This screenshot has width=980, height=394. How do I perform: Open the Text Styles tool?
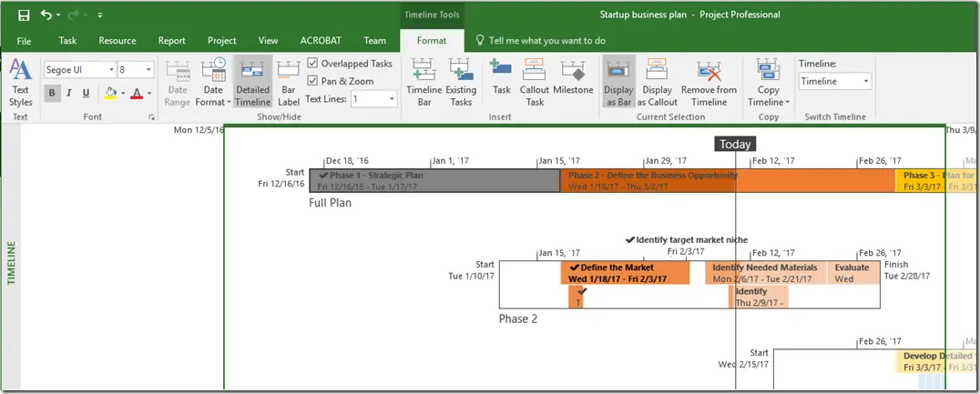click(x=21, y=83)
